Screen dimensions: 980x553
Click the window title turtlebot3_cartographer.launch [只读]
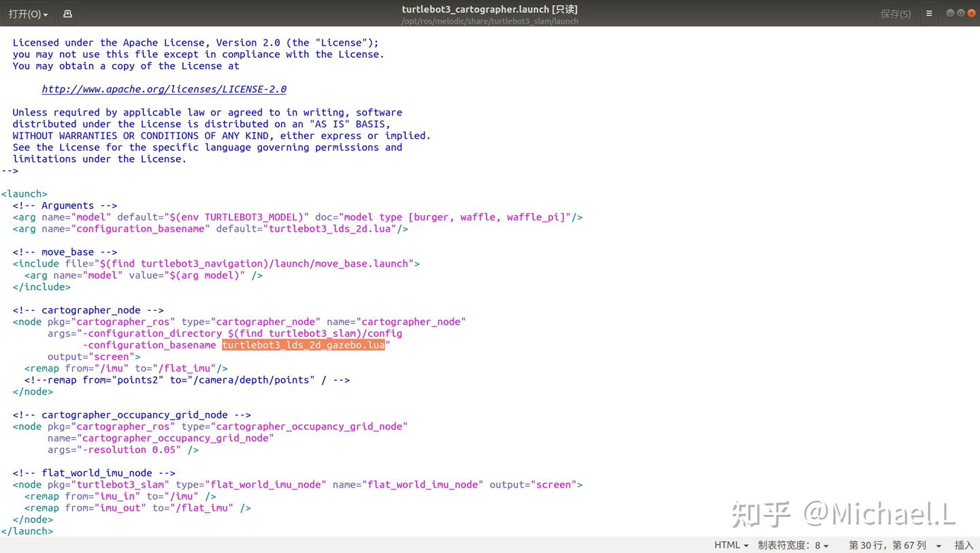(x=489, y=9)
